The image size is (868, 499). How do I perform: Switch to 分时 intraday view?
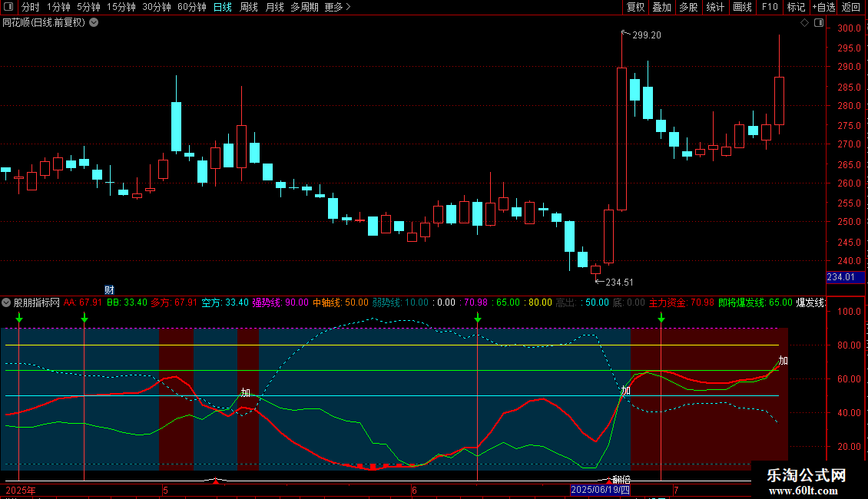31,7
